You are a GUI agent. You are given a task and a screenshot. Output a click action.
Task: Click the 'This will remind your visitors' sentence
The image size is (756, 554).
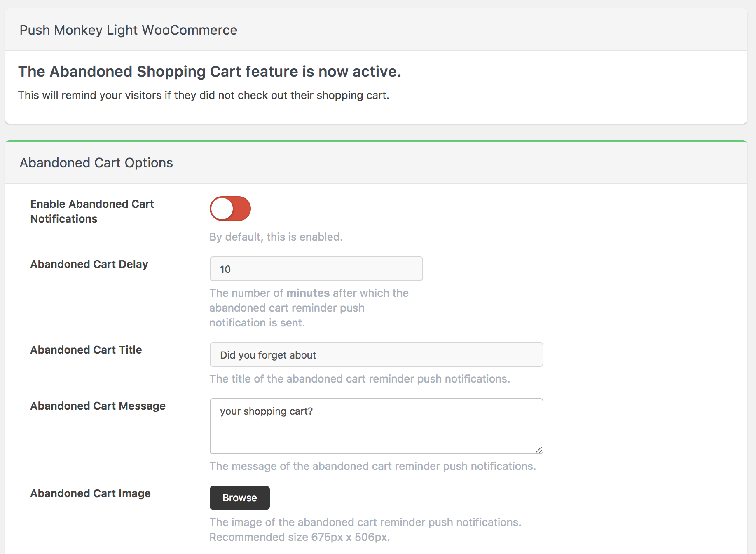(204, 95)
